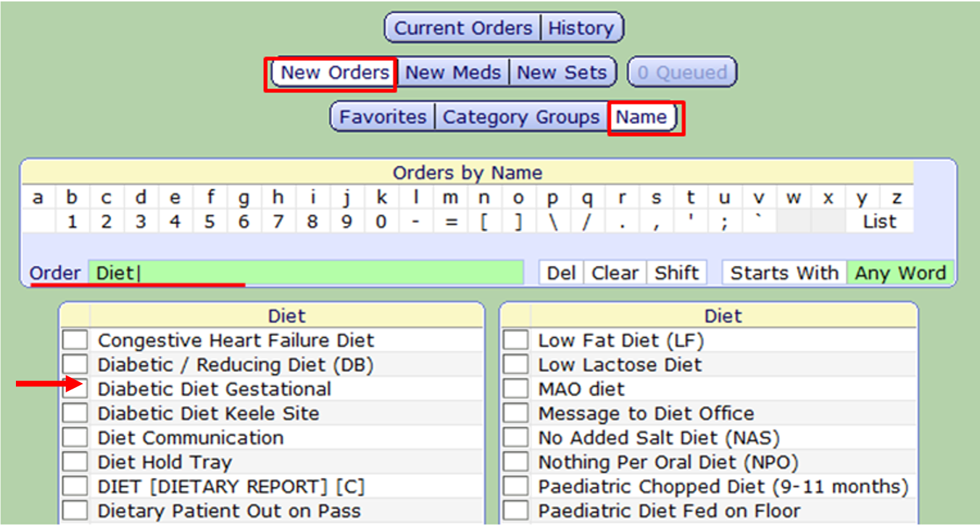Viewport: 980px width, 525px height.
Task: Enable the Any Word search filter
Action: tap(901, 273)
